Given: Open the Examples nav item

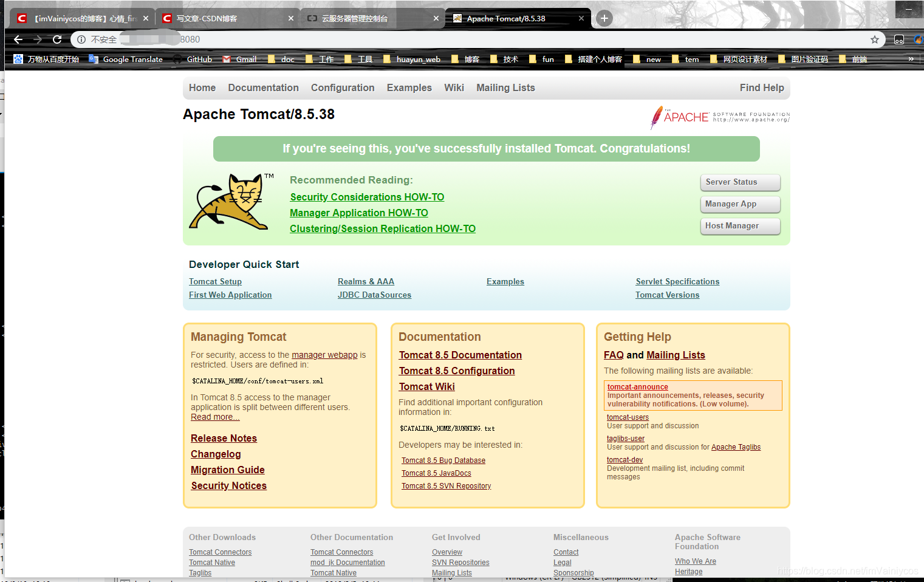Looking at the screenshot, I should point(409,87).
